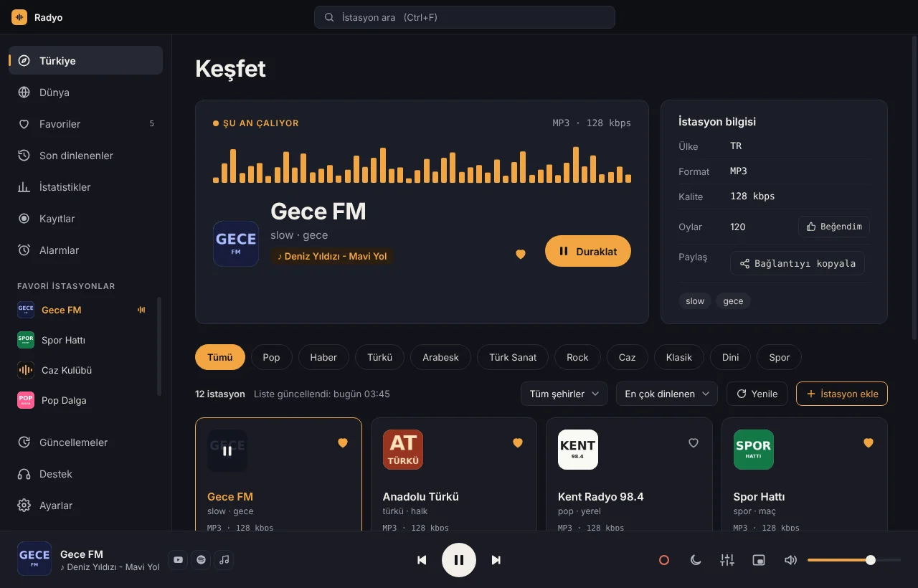This screenshot has height=588, width=918.
Task: Pause playback with round player button
Action: (459, 560)
